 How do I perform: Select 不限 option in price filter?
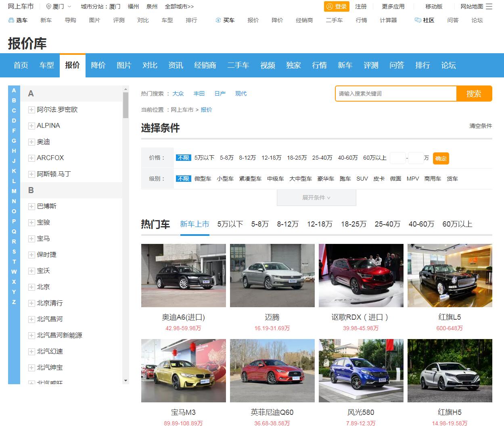click(183, 158)
